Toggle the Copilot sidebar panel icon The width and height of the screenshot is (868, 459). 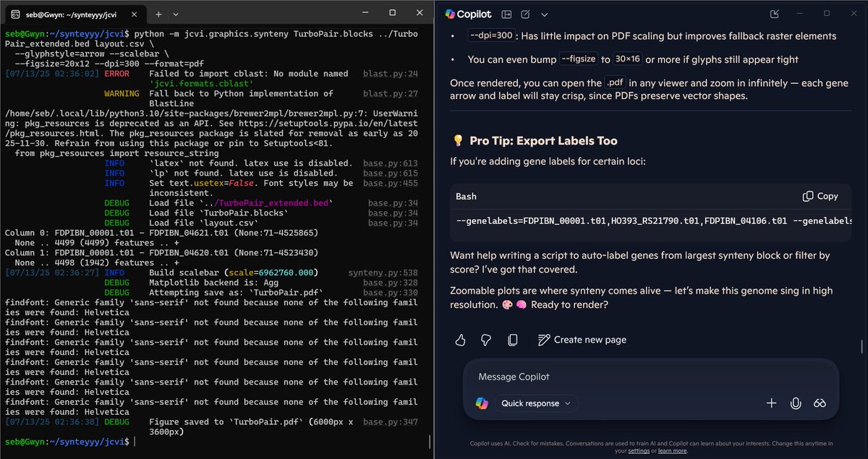pyautogui.click(x=506, y=14)
